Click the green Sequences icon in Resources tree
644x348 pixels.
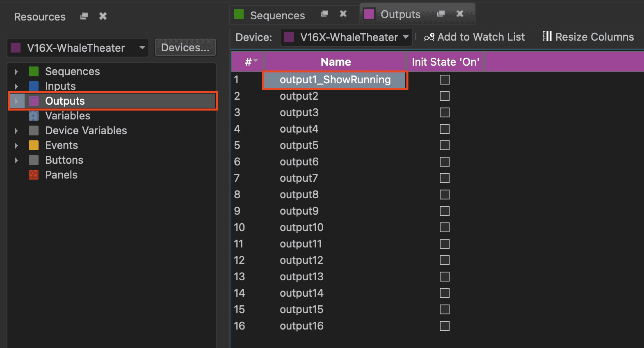click(34, 71)
